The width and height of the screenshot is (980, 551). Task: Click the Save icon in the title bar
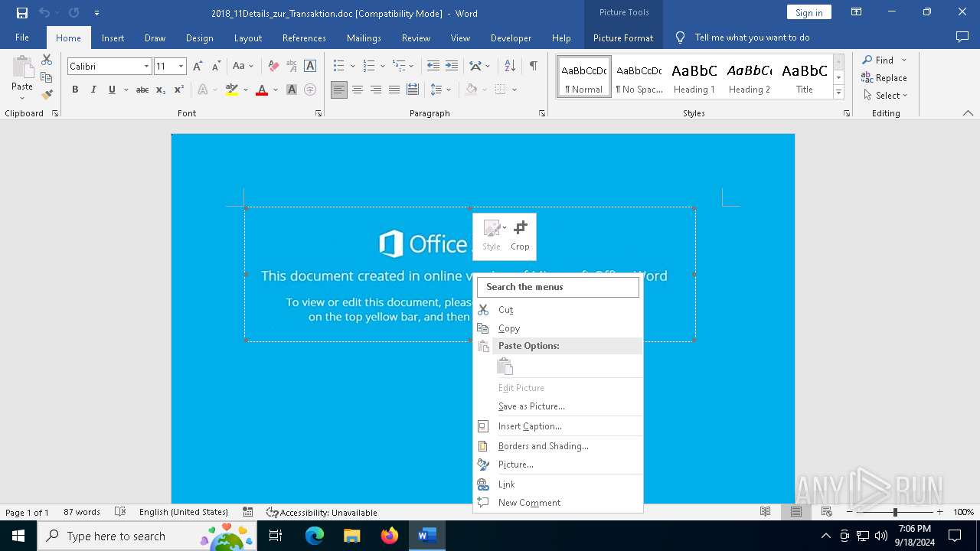click(x=22, y=13)
